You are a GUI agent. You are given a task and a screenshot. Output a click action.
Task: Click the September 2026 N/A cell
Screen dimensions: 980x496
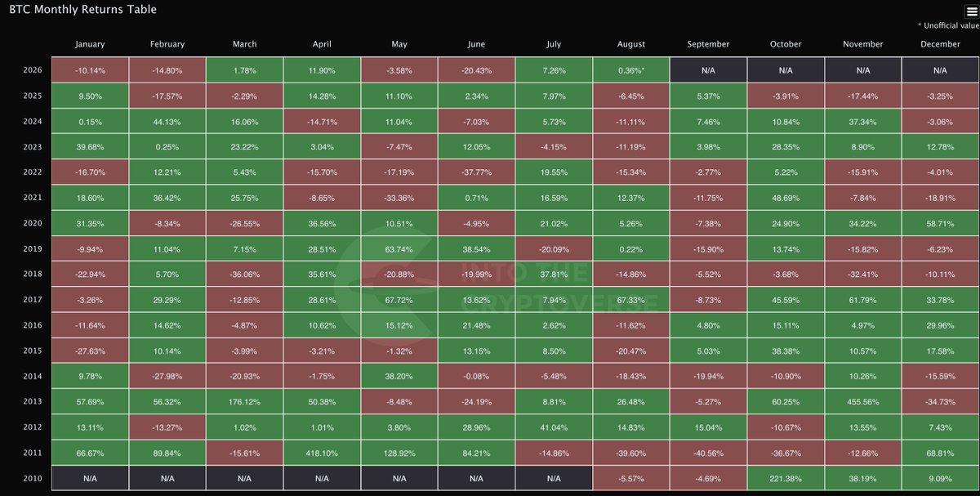[x=708, y=70]
